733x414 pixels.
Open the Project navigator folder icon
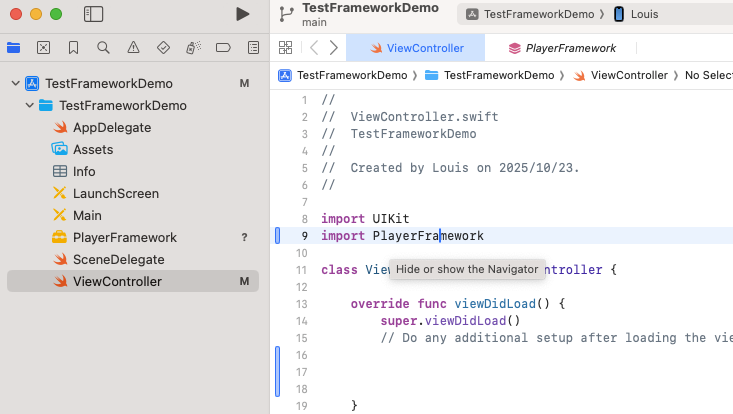[14, 48]
